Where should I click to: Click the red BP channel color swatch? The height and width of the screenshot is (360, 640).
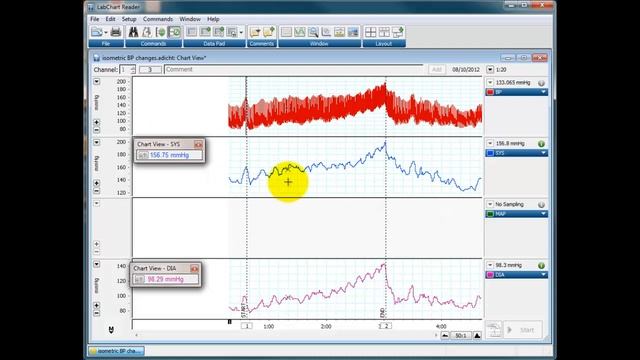click(x=490, y=92)
